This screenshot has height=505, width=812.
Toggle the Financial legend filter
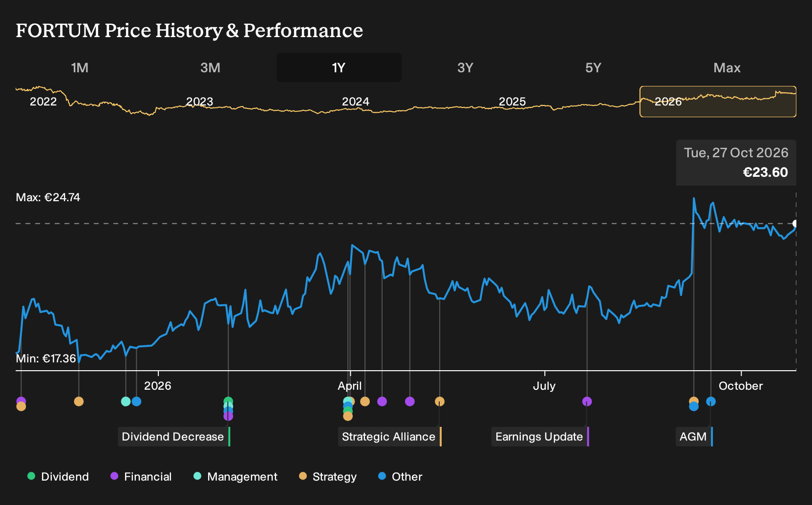(141, 477)
